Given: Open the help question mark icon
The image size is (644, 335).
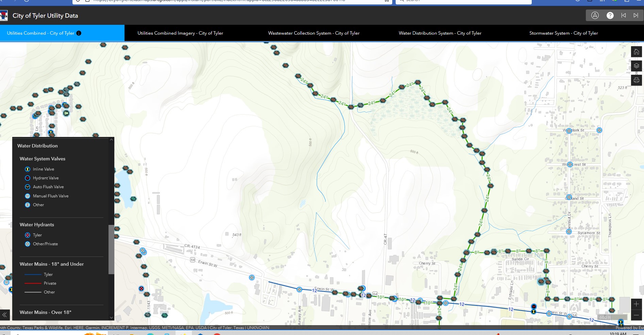Looking at the screenshot, I should point(610,15).
